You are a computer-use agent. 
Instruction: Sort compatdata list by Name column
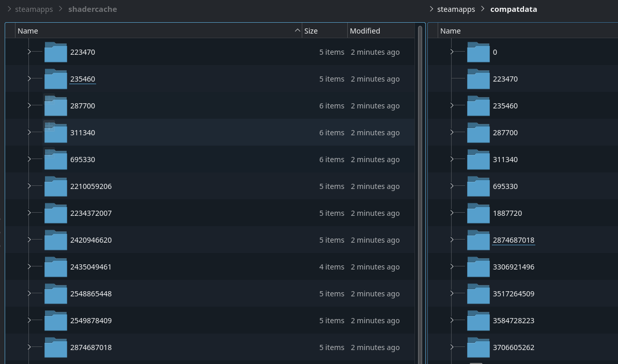528,31
